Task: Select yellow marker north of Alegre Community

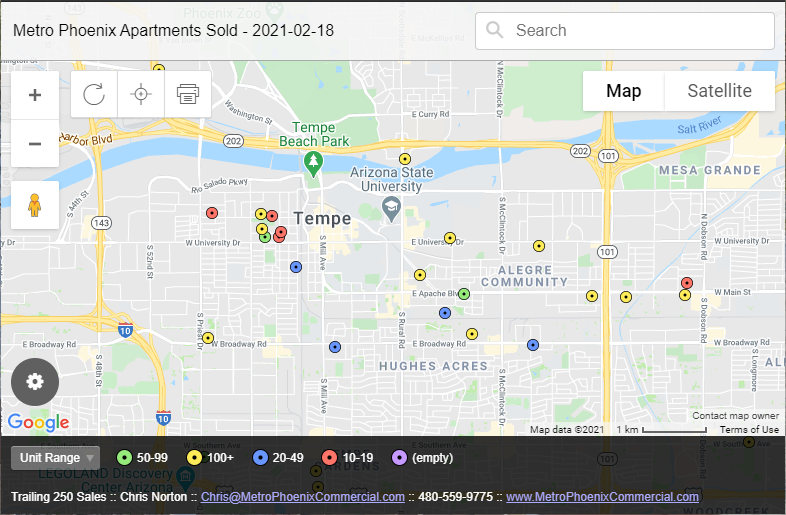Action: (539, 246)
